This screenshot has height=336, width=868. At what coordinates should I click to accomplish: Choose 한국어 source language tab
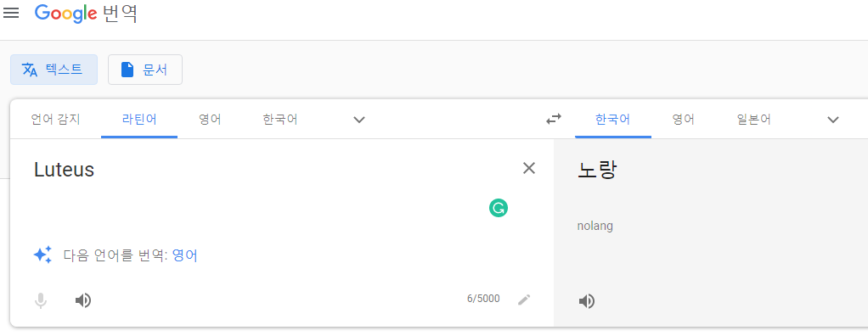pos(280,119)
